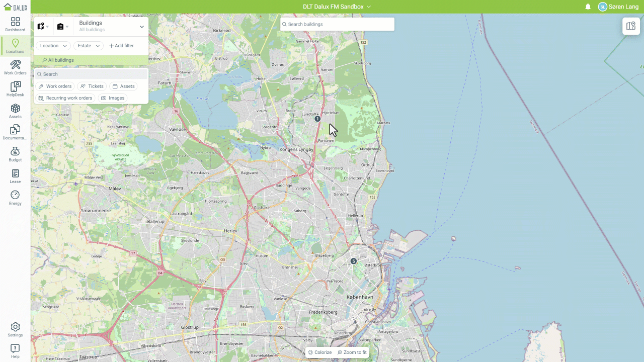Click the Search buildings input field
Screen dimensions: 644x362
pos(338,24)
